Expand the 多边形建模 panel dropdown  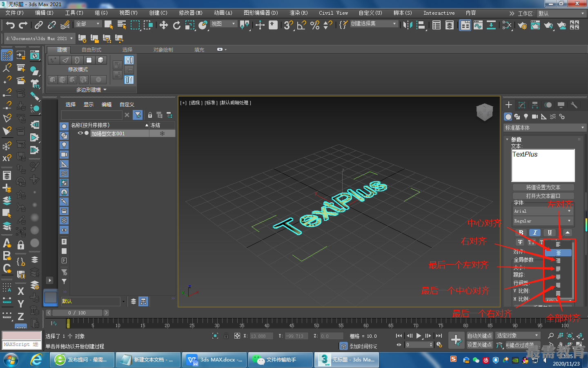(91, 90)
